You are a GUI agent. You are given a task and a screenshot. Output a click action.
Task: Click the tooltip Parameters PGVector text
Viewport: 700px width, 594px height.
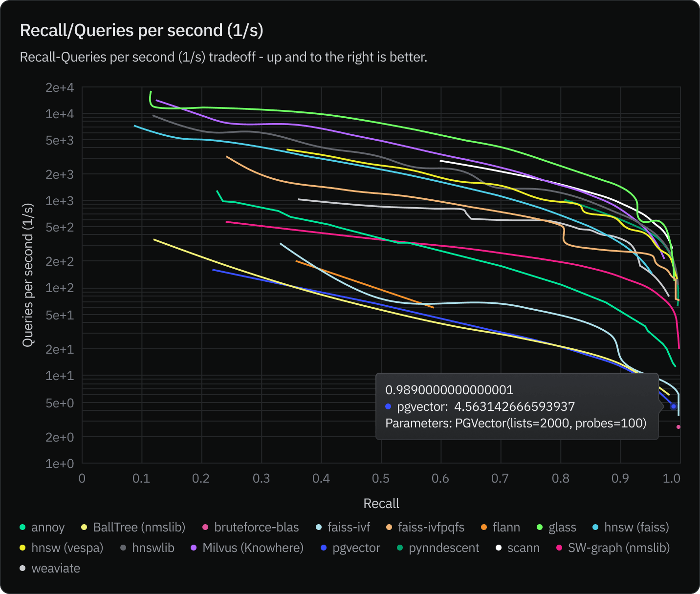pos(516,423)
